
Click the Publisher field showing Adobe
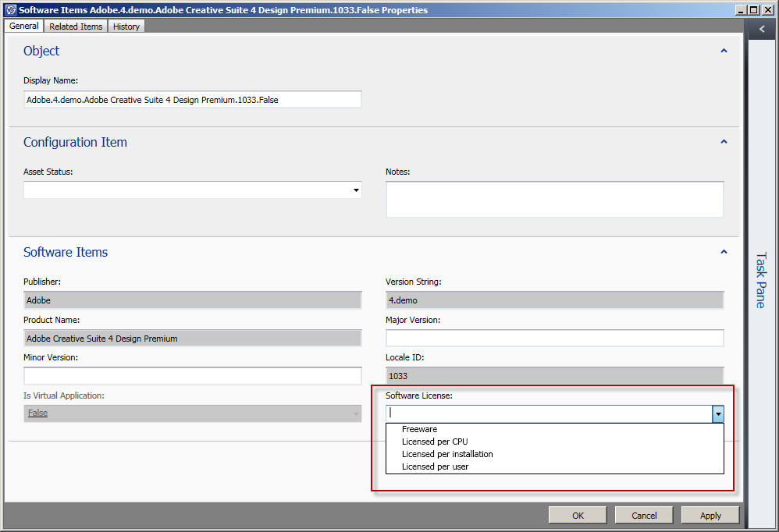click(x=192, y=300)
